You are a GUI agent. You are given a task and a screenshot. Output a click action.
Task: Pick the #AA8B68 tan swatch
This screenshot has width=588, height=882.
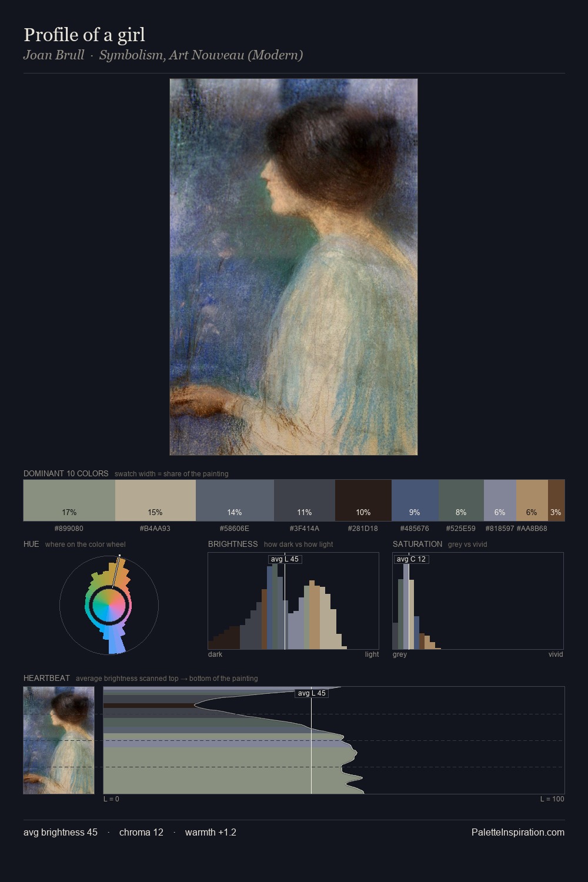click(532, 500)
